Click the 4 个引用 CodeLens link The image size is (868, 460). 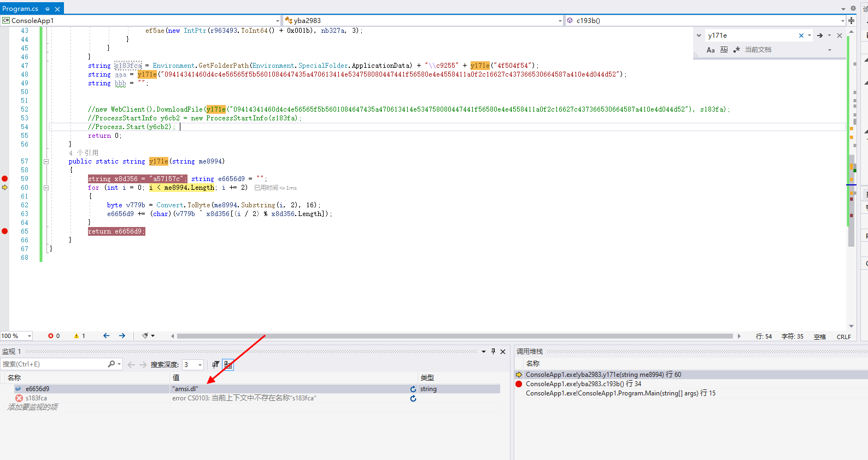pyautogui.click(x=84, y=153)
